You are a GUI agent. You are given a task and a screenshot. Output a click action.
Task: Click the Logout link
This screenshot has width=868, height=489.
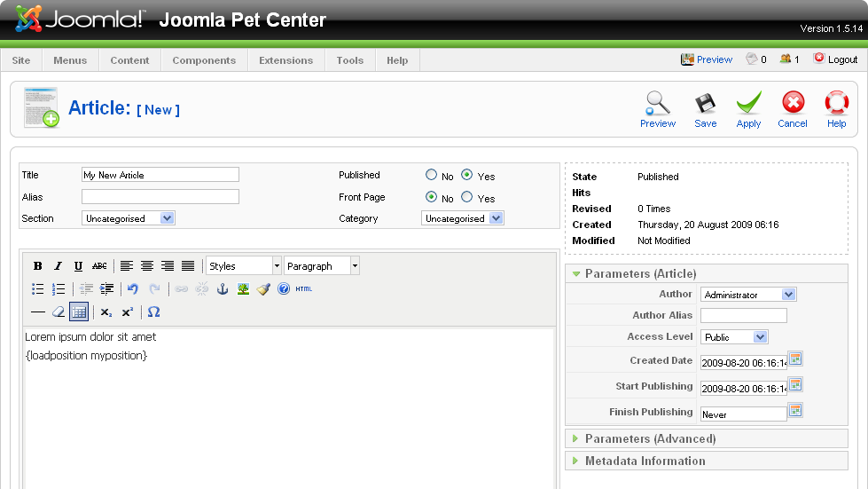click(835, 59)
